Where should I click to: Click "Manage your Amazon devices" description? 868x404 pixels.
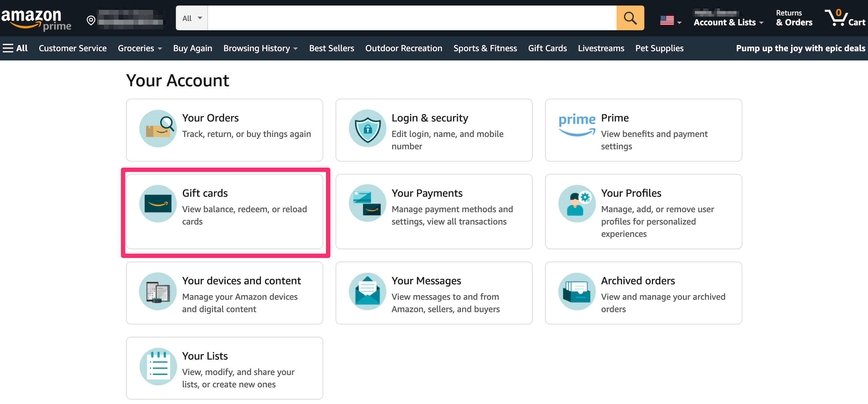240,303
